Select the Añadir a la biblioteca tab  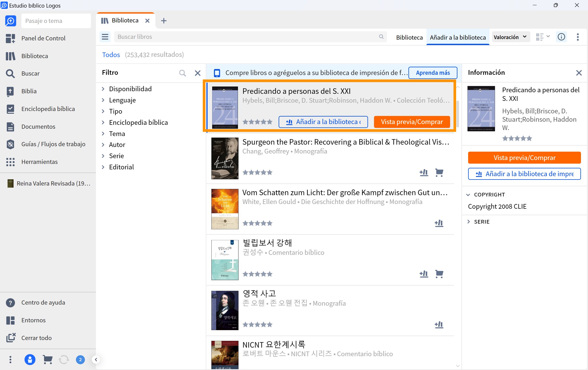coord(458,38)
